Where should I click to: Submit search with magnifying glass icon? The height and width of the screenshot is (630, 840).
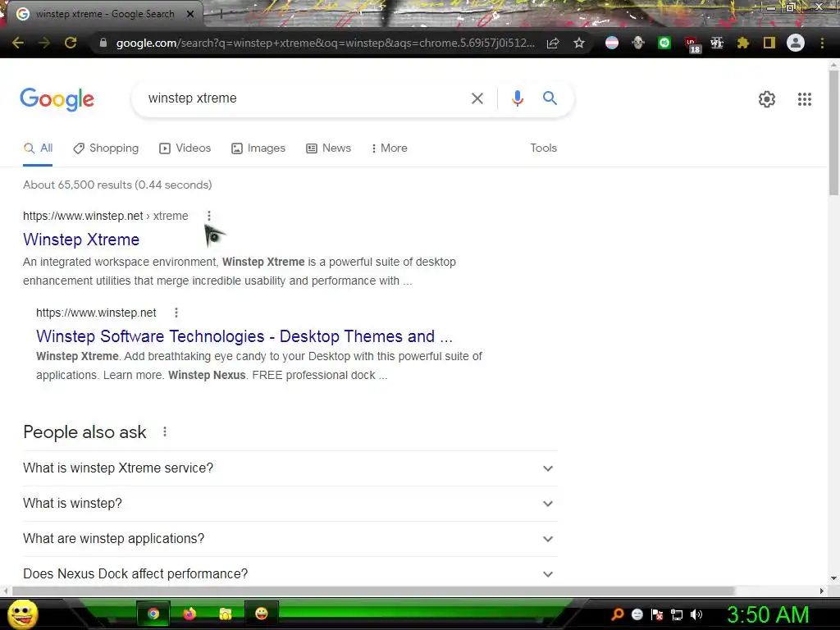[550, 98]
